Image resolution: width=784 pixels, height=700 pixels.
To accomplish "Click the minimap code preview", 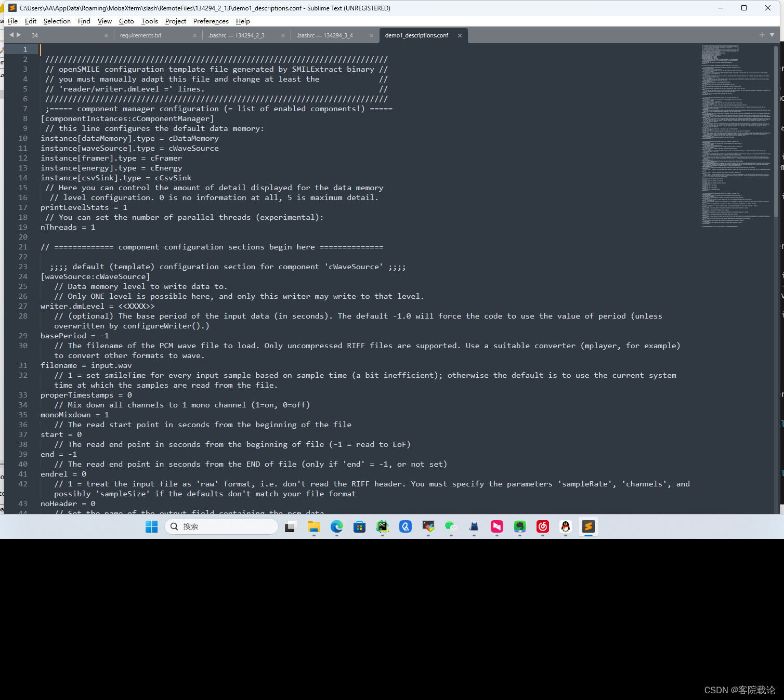I will [x=736, y=136].
